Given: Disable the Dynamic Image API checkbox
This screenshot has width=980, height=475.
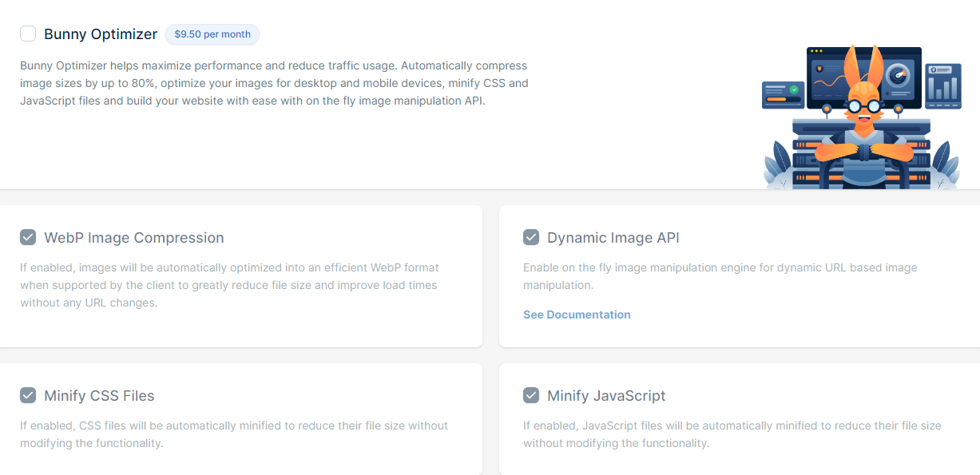Looking at the screenshot, I should (x=531, y=237).
